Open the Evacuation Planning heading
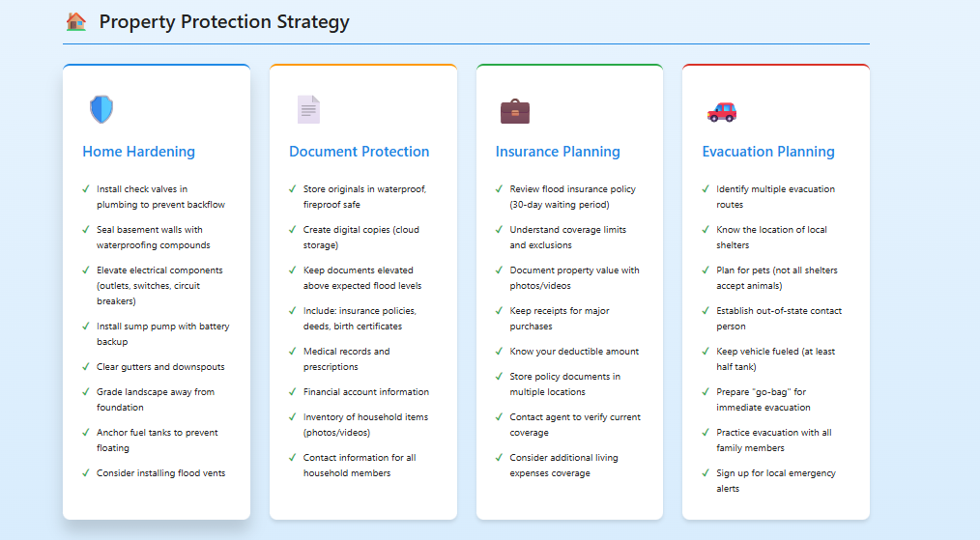 coord(768,152)
